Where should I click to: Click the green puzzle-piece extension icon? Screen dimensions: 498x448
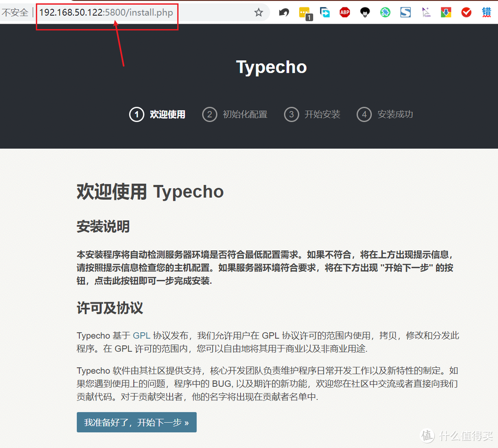pos(385,12)
